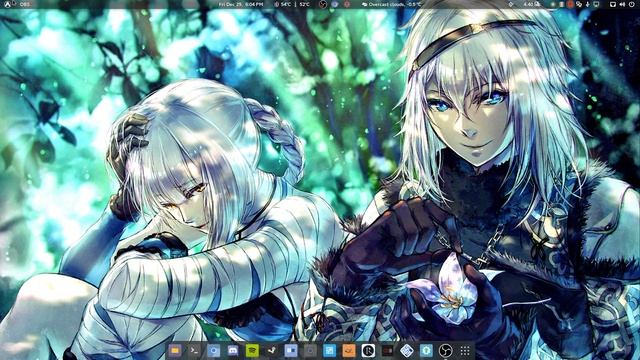Open the green Nvidia-style dock icon
This screenshot has width=640, height=360.
pyautogui.click(x=252, y=351)
